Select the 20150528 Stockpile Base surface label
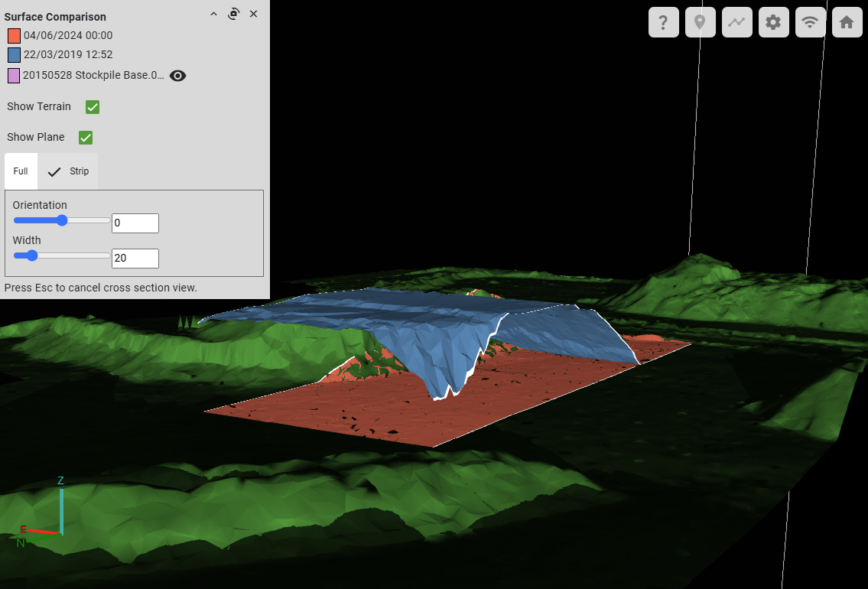868x589 pixels. click(x=93, y=75)
